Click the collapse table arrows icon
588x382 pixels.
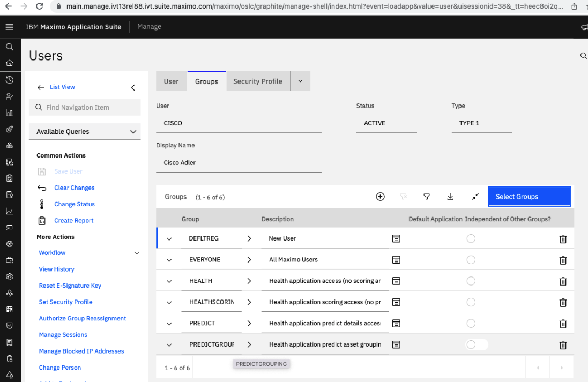coord(475,197)
